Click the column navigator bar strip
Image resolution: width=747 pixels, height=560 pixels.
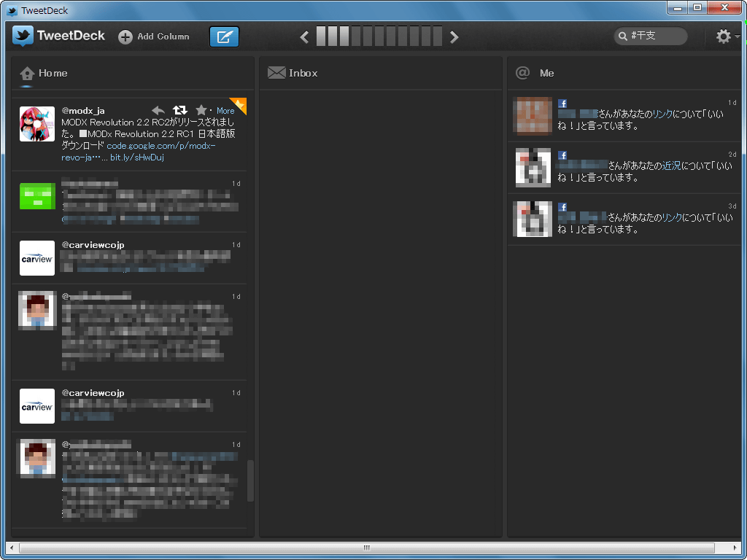pyautogui.click(x=379, y=36)
